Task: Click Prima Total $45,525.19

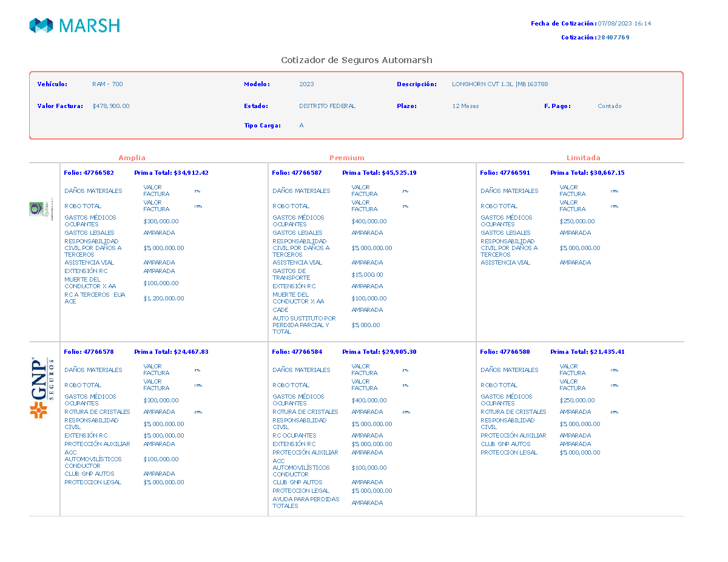Action: point(379,173)
